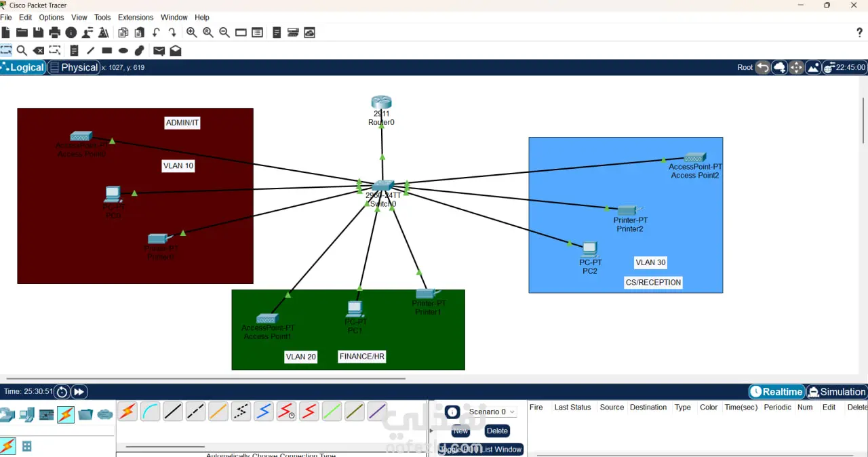Click the New scenario button
868x457 pixels.
(460, 431)
